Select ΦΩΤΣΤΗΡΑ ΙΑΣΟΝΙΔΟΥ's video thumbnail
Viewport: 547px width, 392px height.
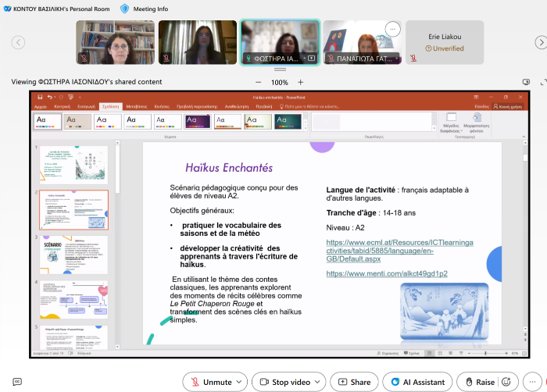[x=279, y=42]
